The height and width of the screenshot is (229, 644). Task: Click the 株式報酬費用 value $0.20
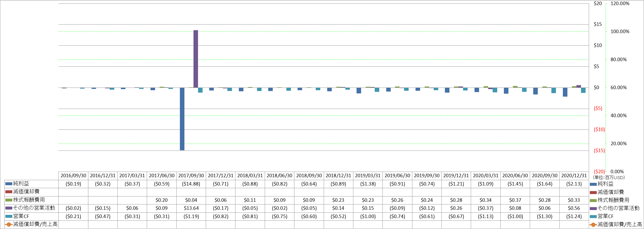click(x=162, y=200)
